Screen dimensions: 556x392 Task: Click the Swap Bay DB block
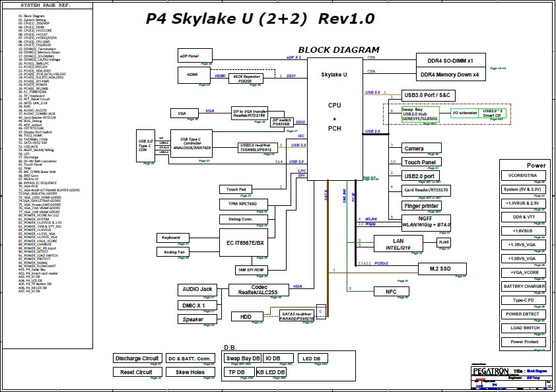pyautogui.click(x=242, y=358)
